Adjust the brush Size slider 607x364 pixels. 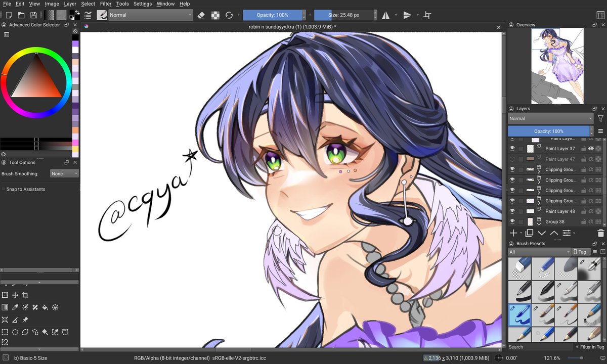pyautogui.click(x=343, y=15)
